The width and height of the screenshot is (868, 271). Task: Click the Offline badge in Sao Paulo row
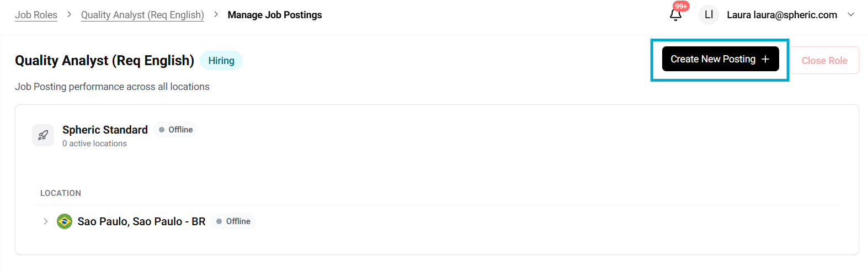pos(233,221)
